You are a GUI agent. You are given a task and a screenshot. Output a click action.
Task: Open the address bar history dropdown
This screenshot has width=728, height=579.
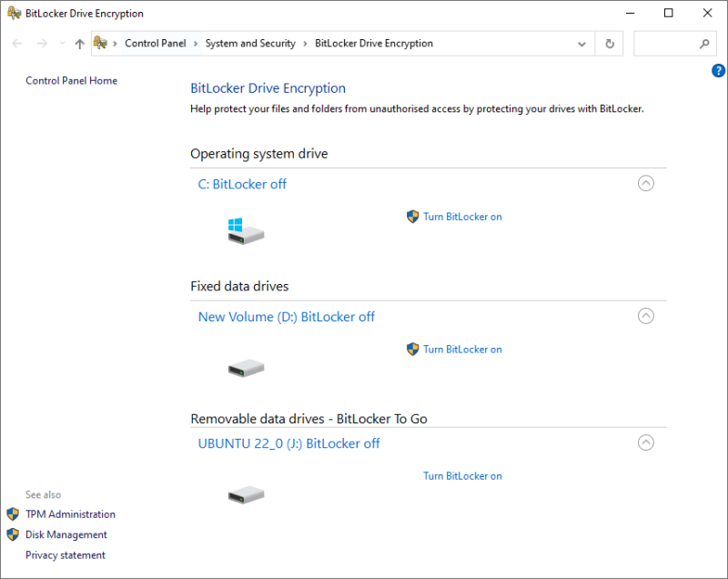pos(582,44)
